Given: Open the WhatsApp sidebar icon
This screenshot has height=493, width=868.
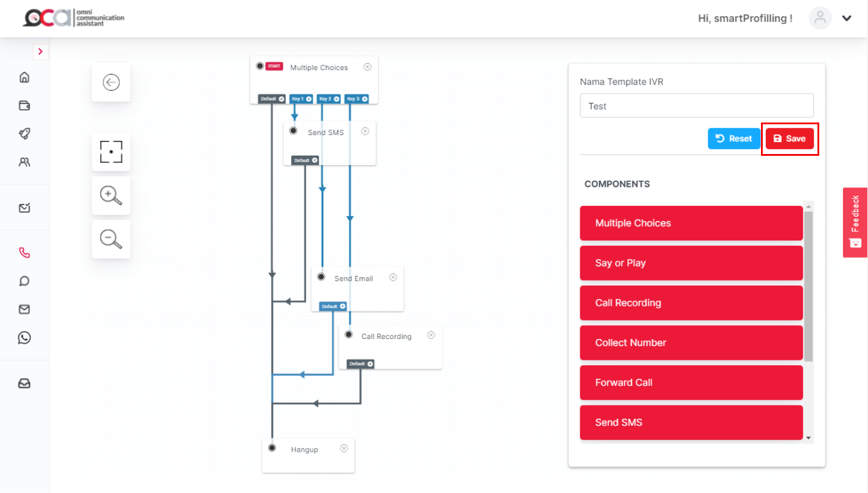Looking at the screenshot, I should click(x=24, y=338).
